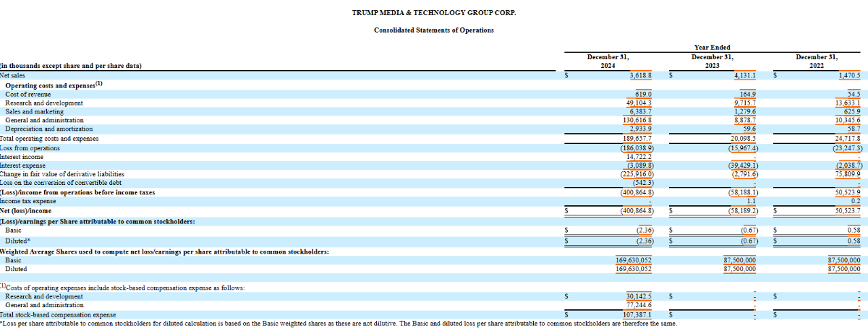Image resolution: width=868 pixels, height=331 pixels.
Task: Select the net income value 50,523.7
Action: [x=847, y=210]
